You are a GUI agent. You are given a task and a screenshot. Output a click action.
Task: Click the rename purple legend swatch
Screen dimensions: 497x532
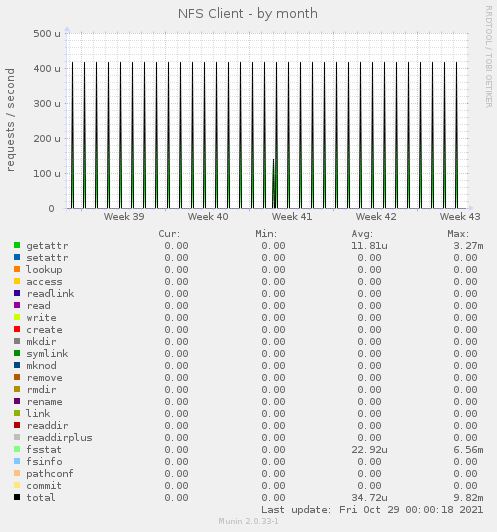pos(17,401)
